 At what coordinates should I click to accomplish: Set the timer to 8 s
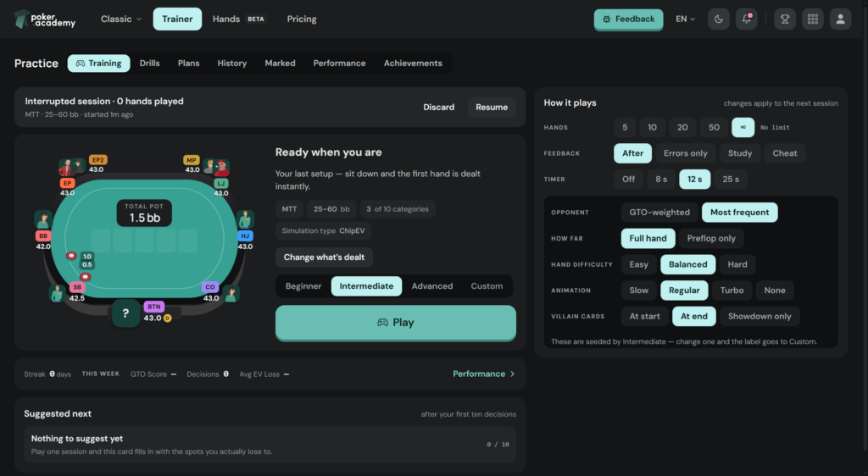click(x=661, y=179)
